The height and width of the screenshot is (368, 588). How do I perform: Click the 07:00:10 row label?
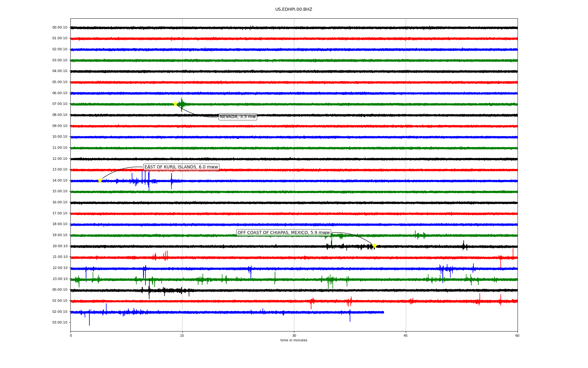coord(60,104)
